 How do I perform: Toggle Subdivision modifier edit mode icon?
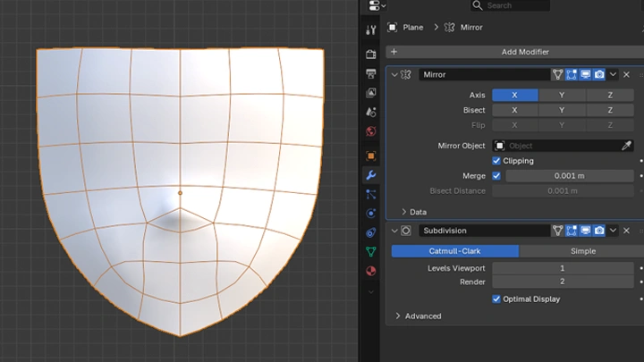coord(570,231)
